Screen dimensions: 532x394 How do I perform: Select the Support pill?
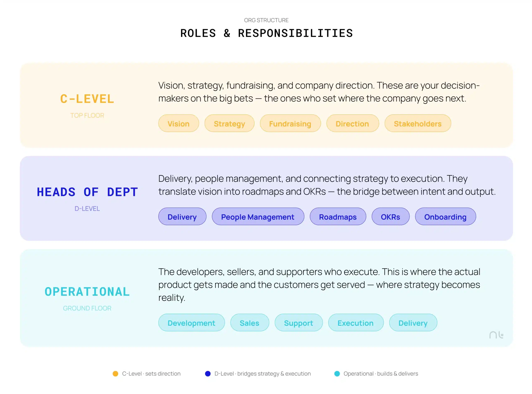pyautogui.click(x=298, y=322)
